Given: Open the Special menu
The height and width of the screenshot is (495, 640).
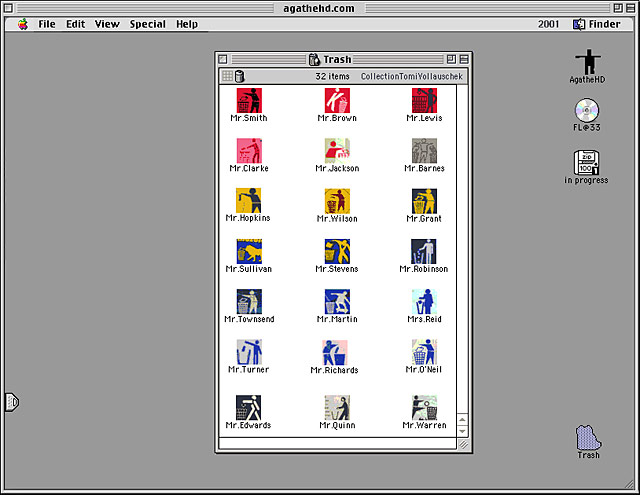Looking at the screenshot, I should [148, 24].
